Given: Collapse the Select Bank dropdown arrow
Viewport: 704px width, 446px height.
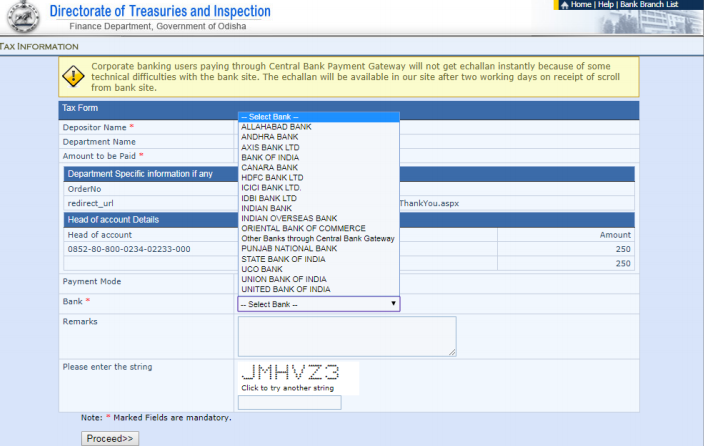Looking at the screenshot, I should [x=393, y=304].
